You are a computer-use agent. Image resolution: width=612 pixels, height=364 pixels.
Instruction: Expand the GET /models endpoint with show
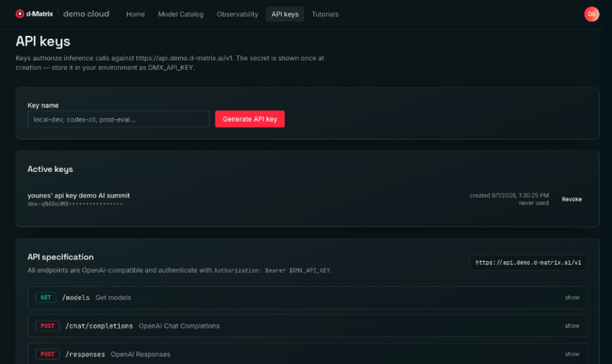pyautogui.click(x=572, y=297)
